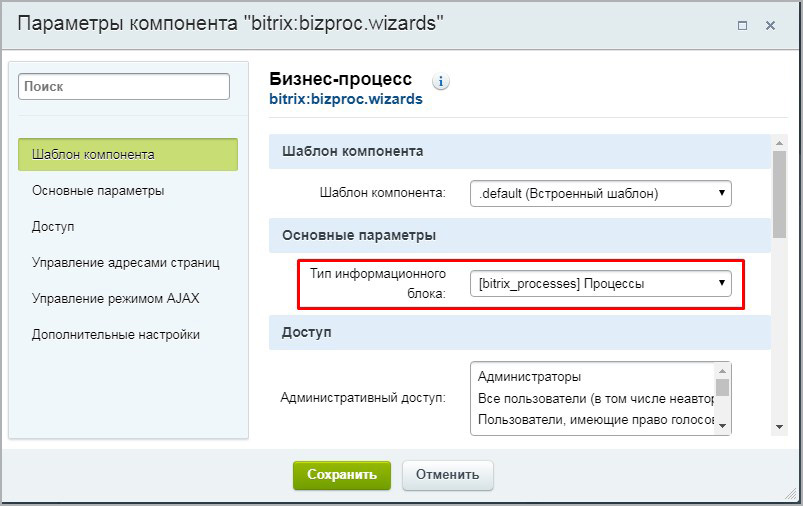Click inside the Поиск search field

(124, 87)
